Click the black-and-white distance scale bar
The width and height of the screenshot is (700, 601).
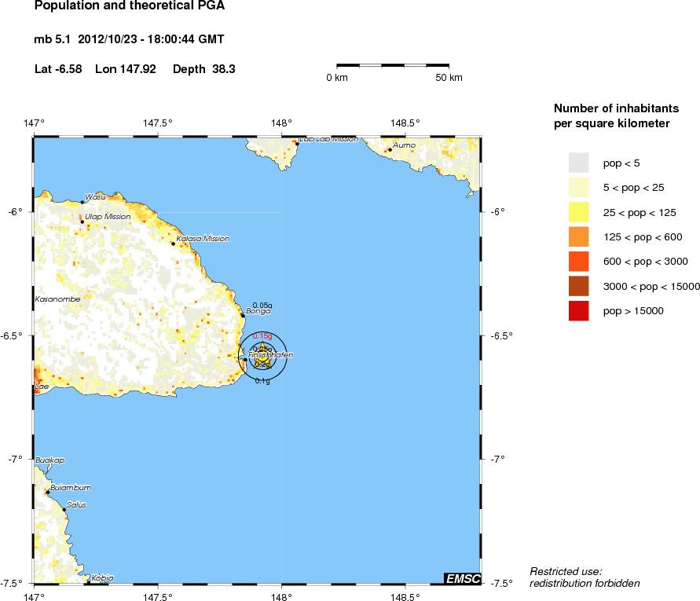point(393,65)
